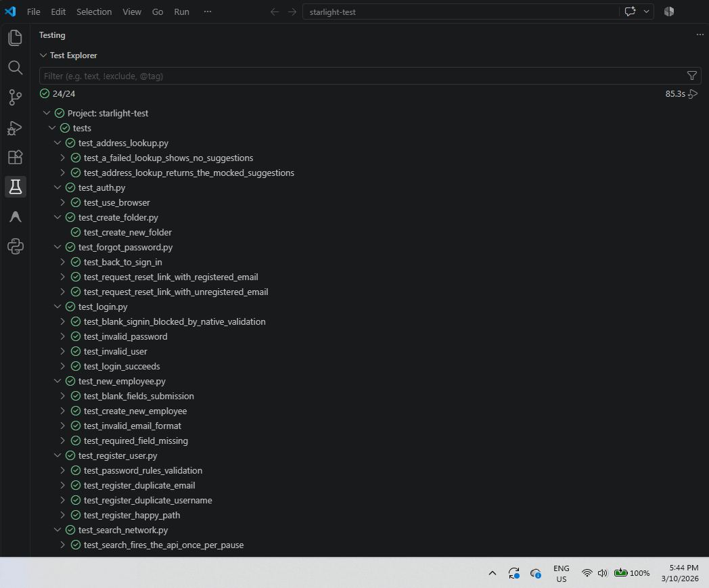This screenshot has width=709, height=588.
Task: Select test_forgot_password.py row
Action: 369,247
